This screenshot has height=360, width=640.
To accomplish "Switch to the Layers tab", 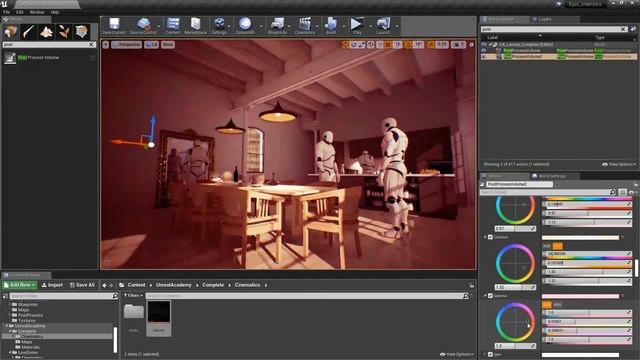I will (x=545, y=19).
